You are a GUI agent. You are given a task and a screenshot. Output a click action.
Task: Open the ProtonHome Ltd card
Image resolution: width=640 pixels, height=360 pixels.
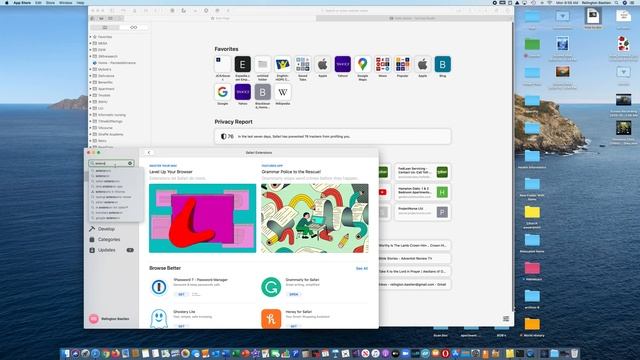tap(423, 212)
